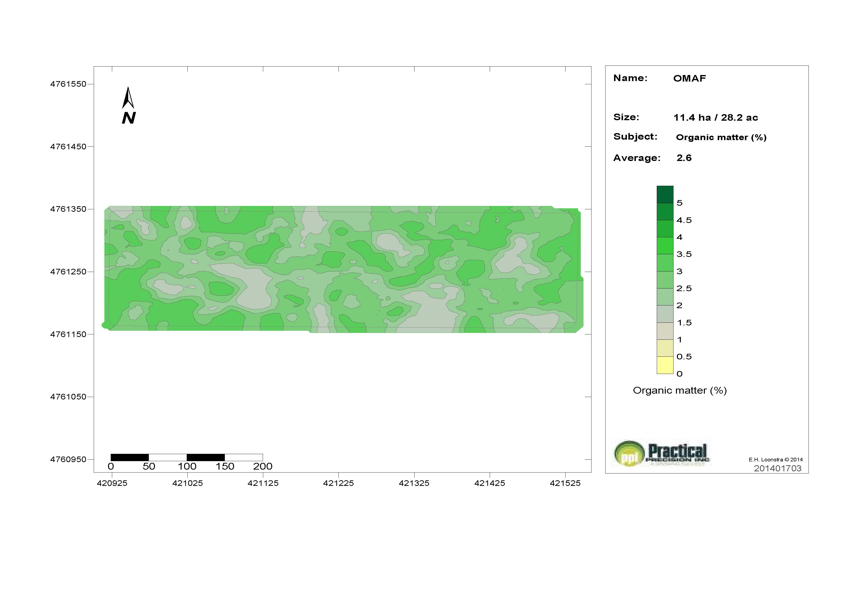Select the legend swatch between 1 and 1.5
The height and width of the screenshot is (609, 868).
(x=665, y=331)
